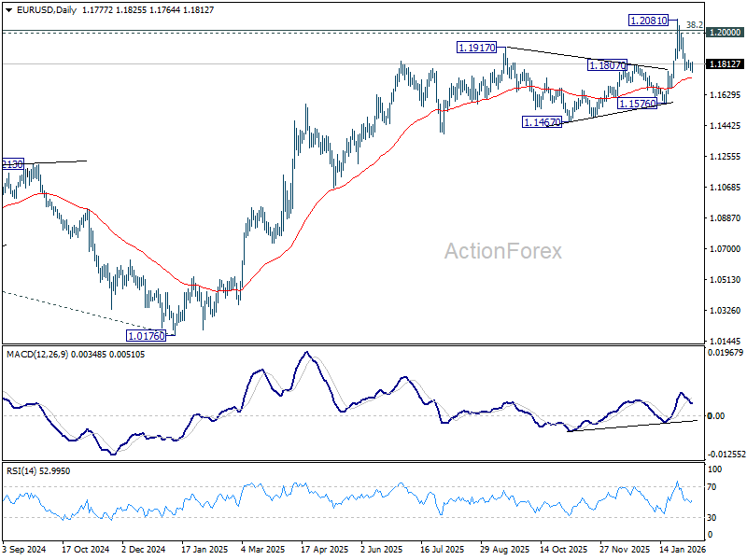
Task: Click the current price 1.18127 tag
Action: point(725,63)
